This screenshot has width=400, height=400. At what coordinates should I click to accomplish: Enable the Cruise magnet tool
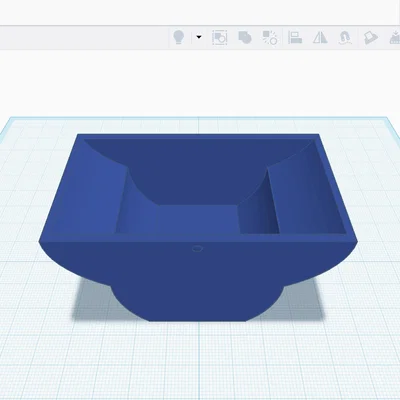click(345, 38)
